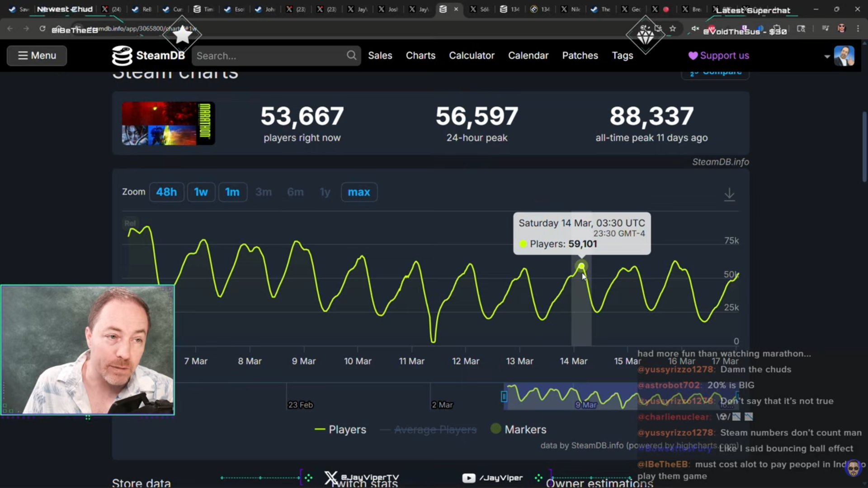Open the hamburger Menu
Screen dimensions: 868x488
coord(37,56)
